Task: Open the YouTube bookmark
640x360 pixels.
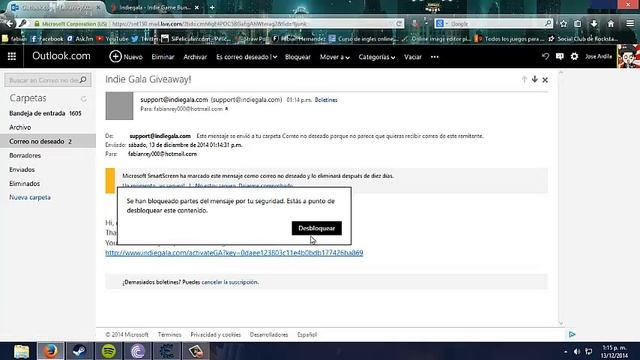Action: (x=112, y=39)
